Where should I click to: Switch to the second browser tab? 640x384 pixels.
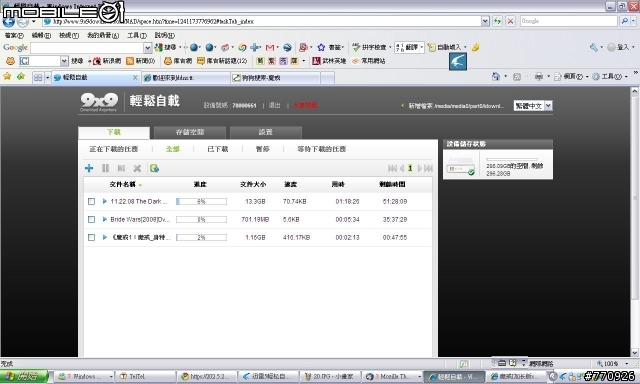coord(186,78)
